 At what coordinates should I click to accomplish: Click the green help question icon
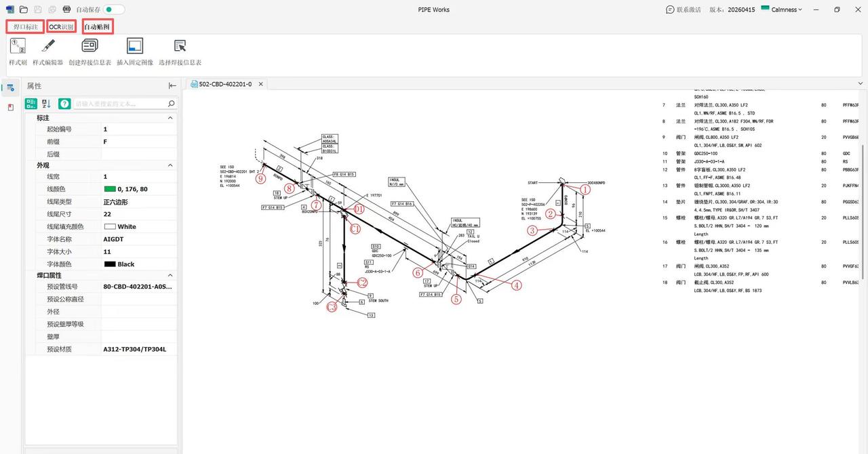(64, 104)
